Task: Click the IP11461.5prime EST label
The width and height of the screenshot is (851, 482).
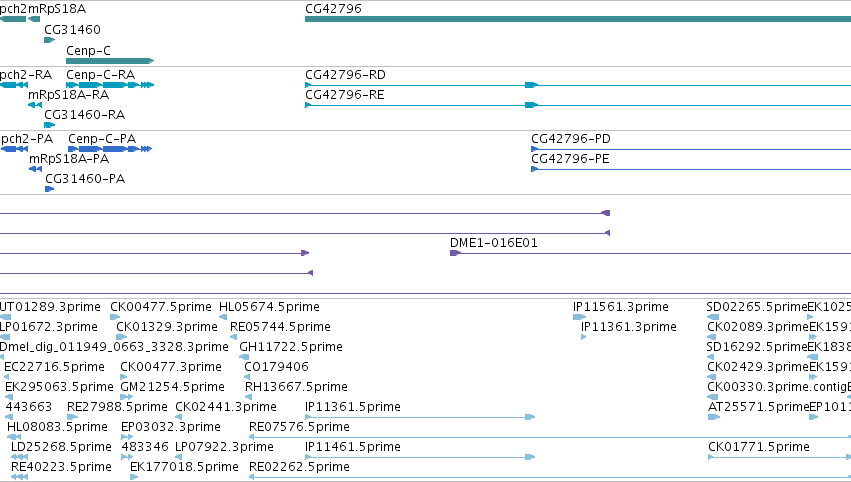Action: click(x=353, y=447)
